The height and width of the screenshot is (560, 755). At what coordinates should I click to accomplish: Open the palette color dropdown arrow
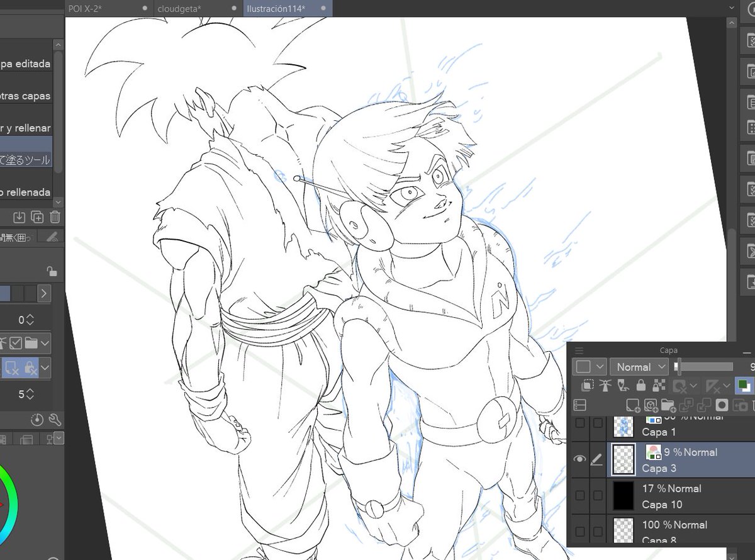(x=600, y=367)
